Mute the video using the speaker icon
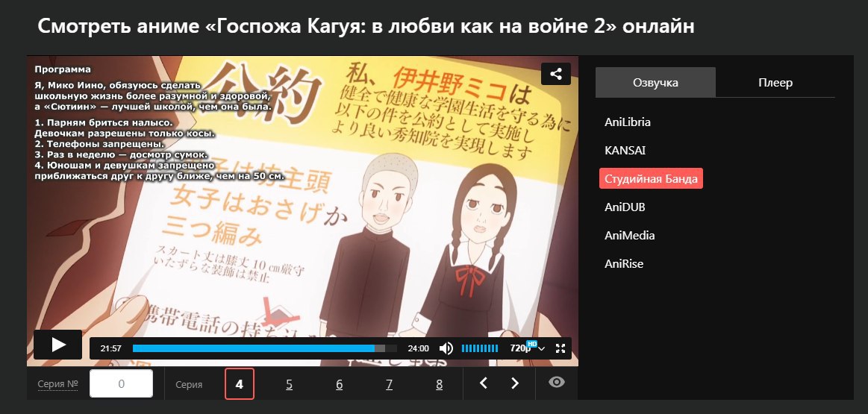868x414 pixels. click(446, 348)
